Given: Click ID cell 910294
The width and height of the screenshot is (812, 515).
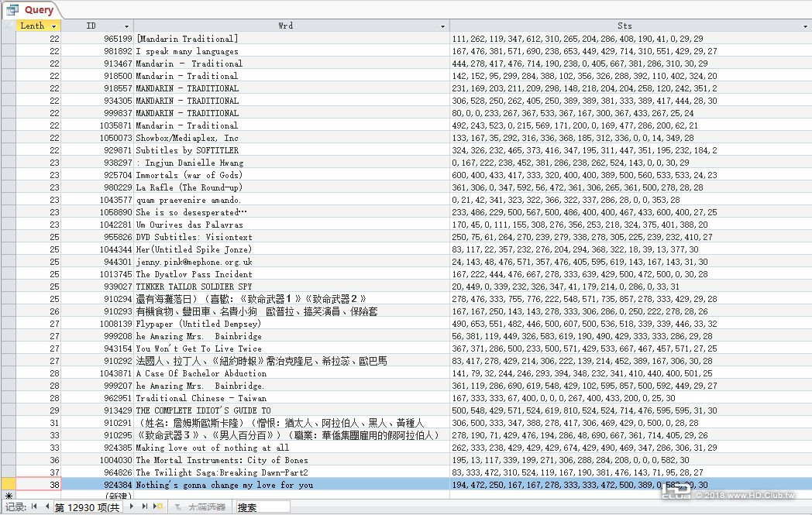Looking at the screenshot, I should 98,299.
